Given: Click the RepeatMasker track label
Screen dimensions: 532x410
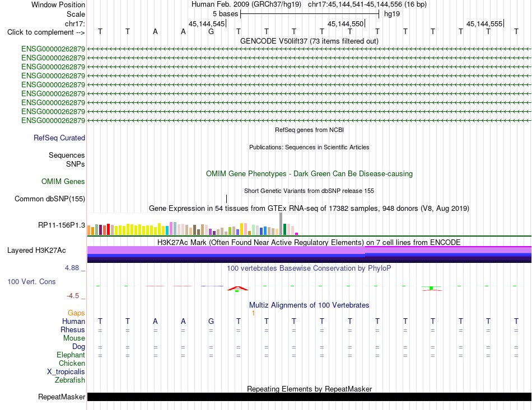Looking at the screenshot, I should tap(62, 397).
